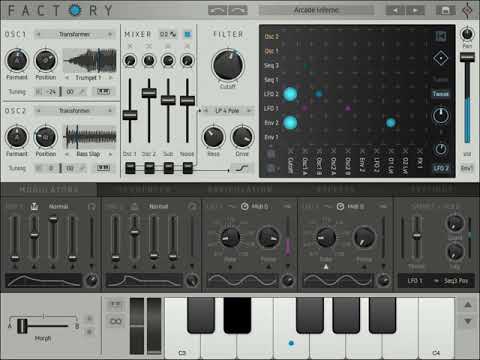Toggle Noise filter routing button
The height and width of the screenshot is (360, 480).
(x=188, y=168)
